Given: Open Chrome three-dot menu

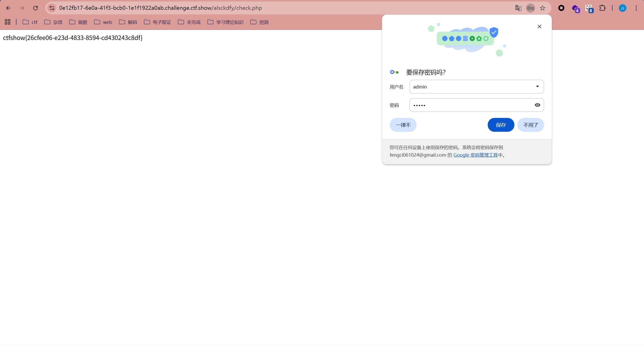Looking at the screenshot, I should pyautogui.click(x=636, y=8).
